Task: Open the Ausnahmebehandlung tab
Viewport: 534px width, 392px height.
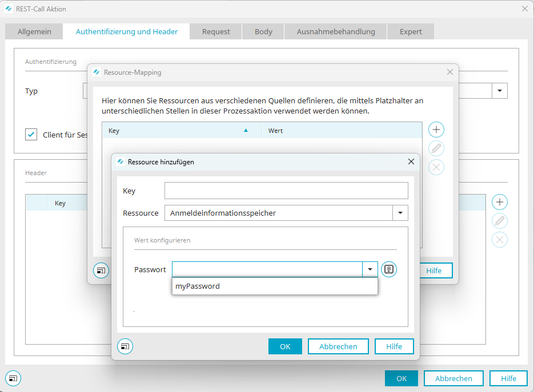Action: [336, 32]
